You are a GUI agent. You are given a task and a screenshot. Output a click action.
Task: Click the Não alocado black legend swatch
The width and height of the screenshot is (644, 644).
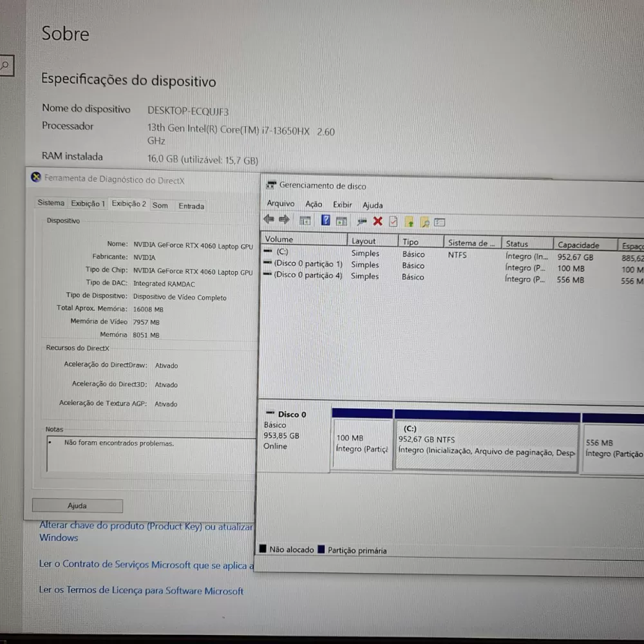263,548
